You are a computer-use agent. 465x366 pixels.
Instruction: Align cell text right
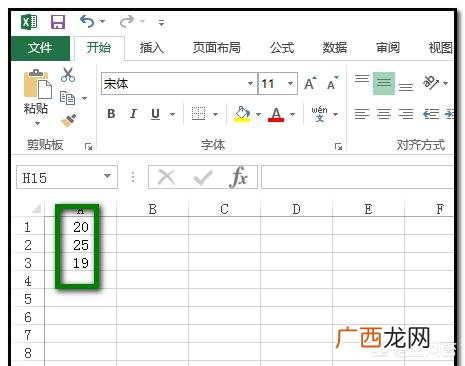tap(406, 114)
